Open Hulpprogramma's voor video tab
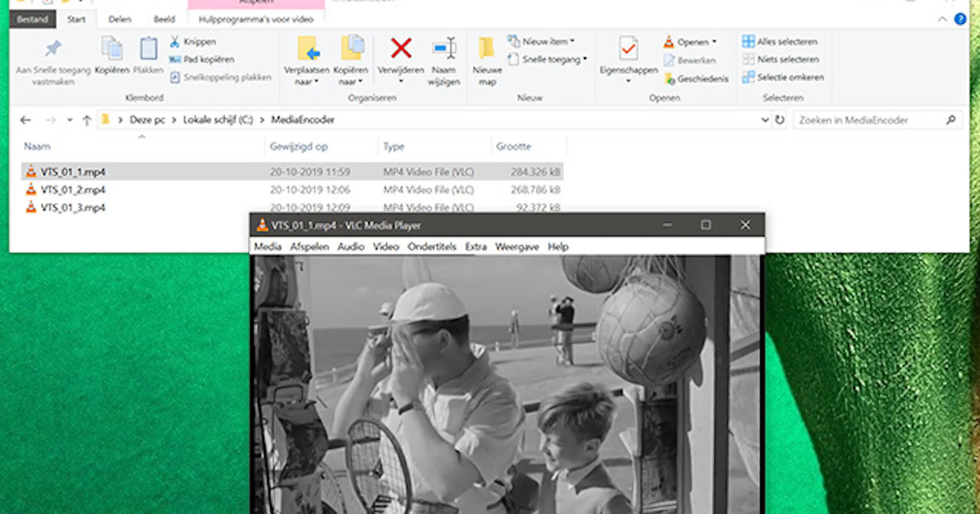 pyautogui.click(x=256, y=19)
